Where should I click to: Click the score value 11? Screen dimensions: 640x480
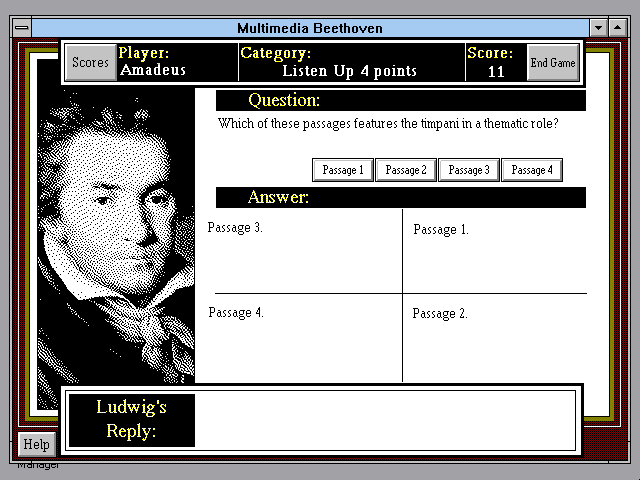click(x=496, y=72)
